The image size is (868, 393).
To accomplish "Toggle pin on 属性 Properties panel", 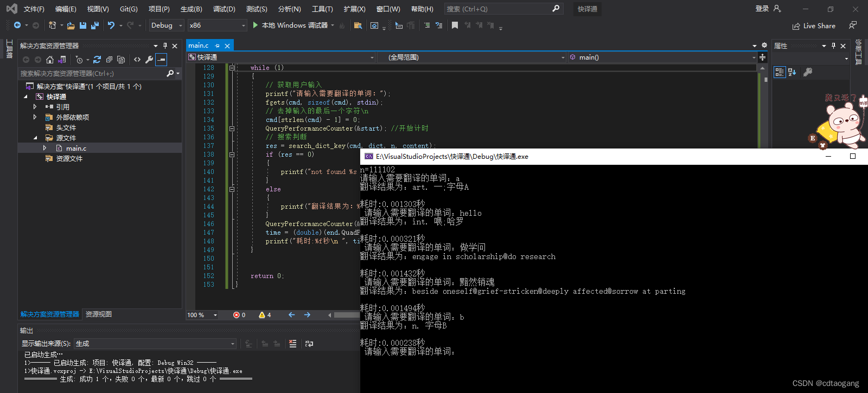I will [834, 46].
